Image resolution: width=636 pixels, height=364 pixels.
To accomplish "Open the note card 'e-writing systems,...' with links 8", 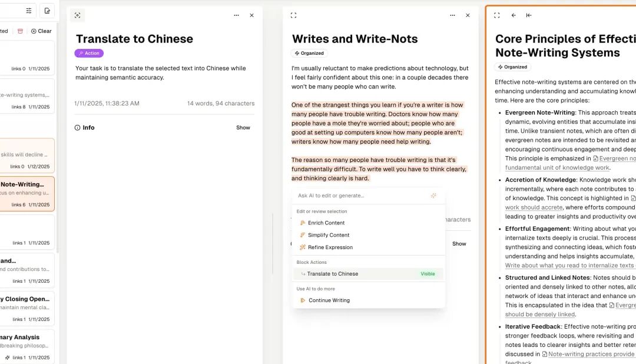I will pos(27,97).
